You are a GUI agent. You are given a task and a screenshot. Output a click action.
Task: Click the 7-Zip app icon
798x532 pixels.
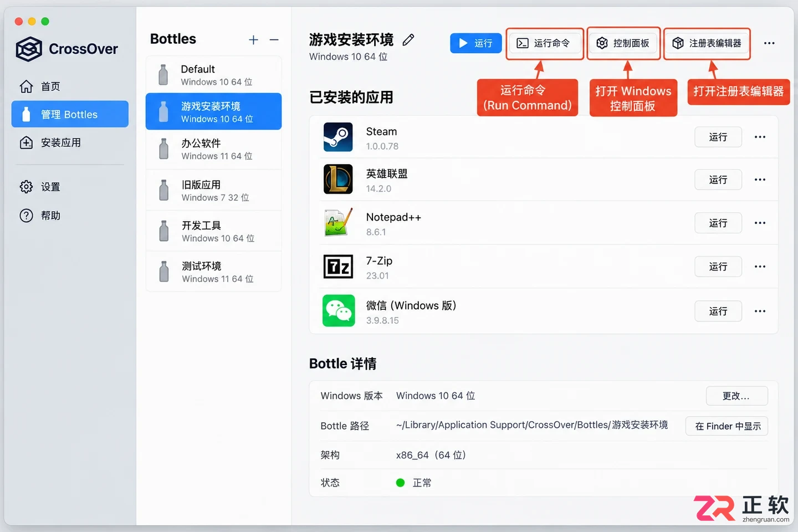pos(338,267)
